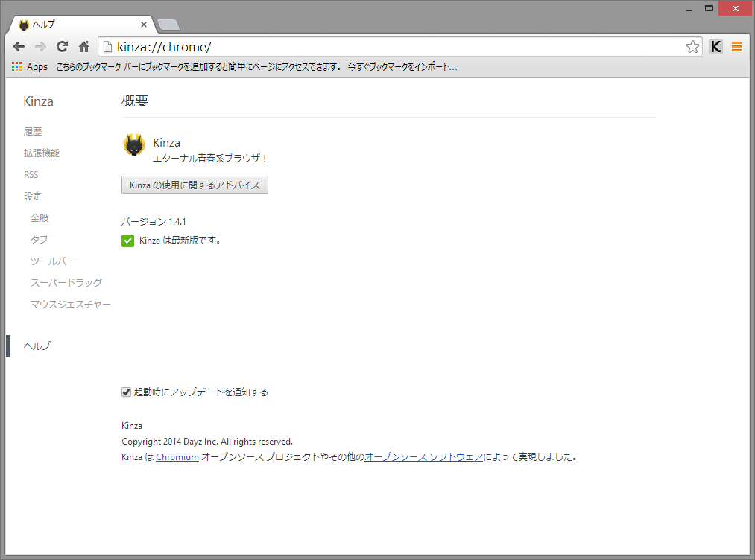
Task: Open the Chromium project link
Action: pos(177,456)
